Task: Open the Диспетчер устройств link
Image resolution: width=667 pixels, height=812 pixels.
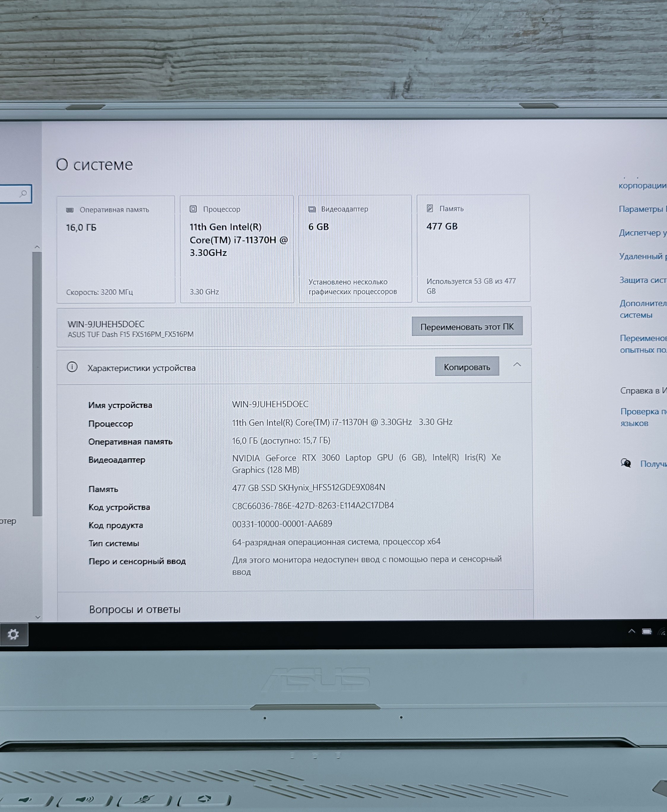Action: coord(642,232)
